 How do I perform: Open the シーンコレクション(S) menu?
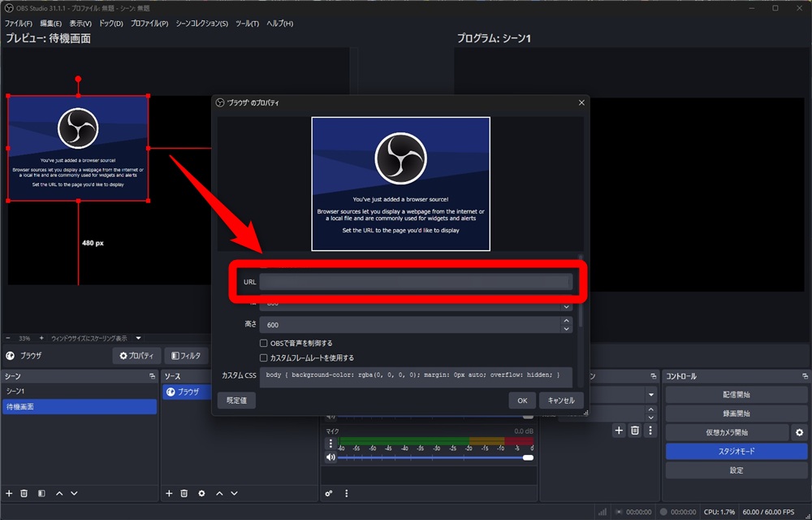pos(201,24)
